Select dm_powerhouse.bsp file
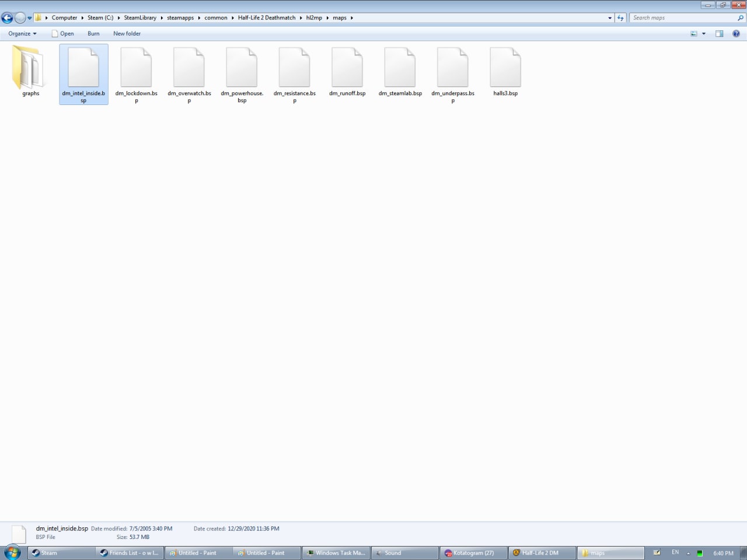Image resolution: width=747 pixels, height=560 pixels. coord(242,75)
